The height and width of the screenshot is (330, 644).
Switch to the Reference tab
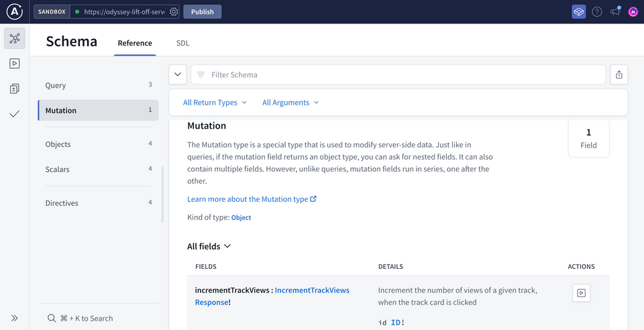135,43
